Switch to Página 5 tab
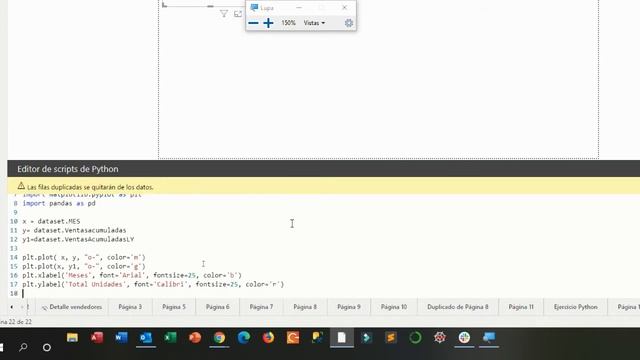 click(174, 307)
